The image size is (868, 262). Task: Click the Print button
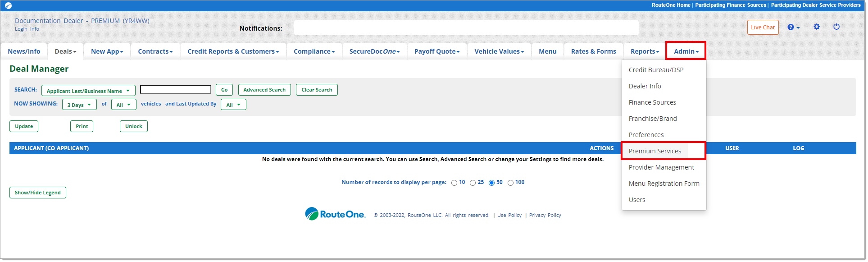point(82,126)
